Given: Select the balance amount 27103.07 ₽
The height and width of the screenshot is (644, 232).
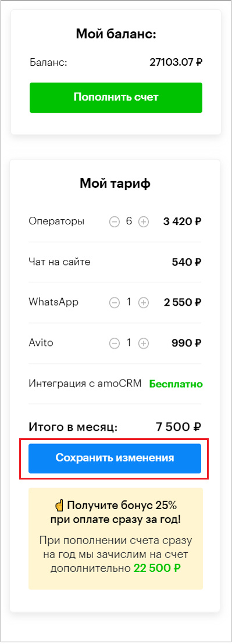Looking at the screenshot, I should click(176, 62).
